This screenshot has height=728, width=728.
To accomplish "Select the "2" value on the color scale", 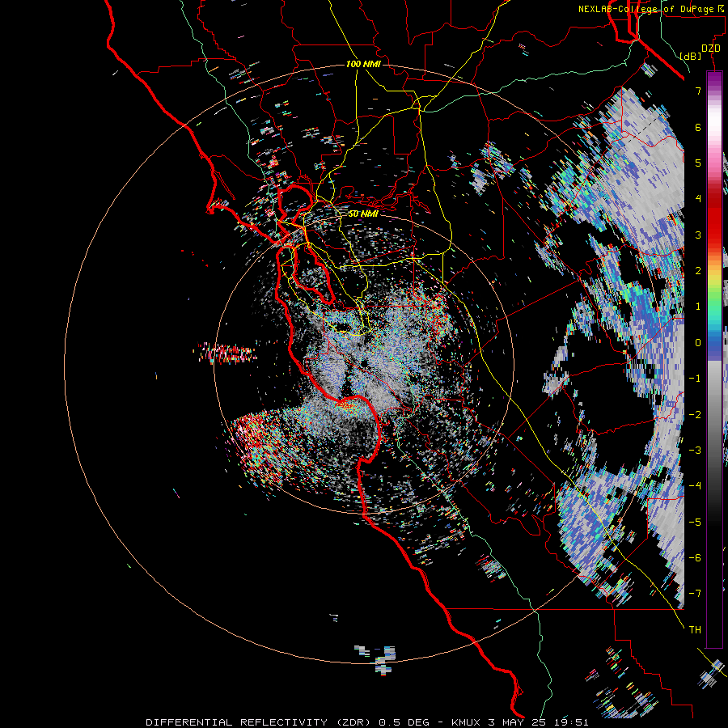I will 698,271.
